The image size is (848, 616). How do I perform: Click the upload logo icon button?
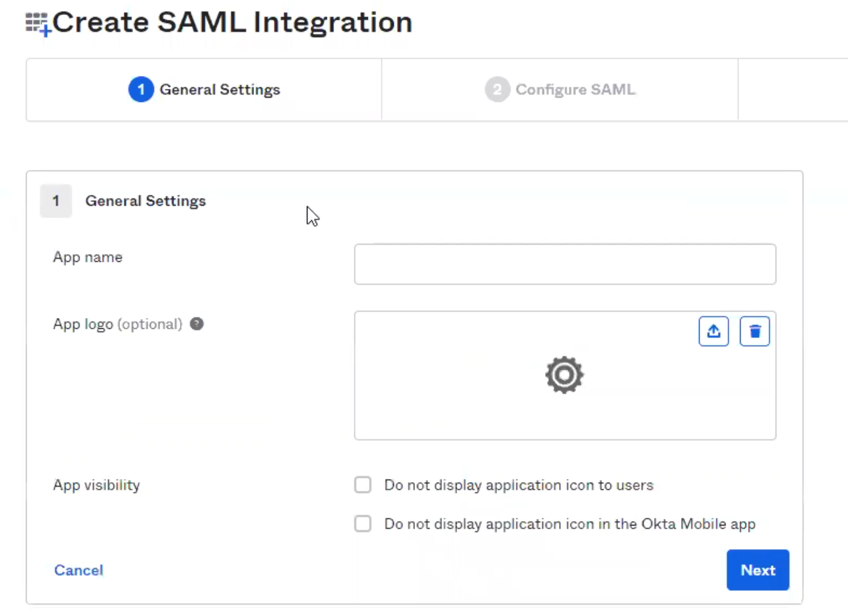point(714,331)
